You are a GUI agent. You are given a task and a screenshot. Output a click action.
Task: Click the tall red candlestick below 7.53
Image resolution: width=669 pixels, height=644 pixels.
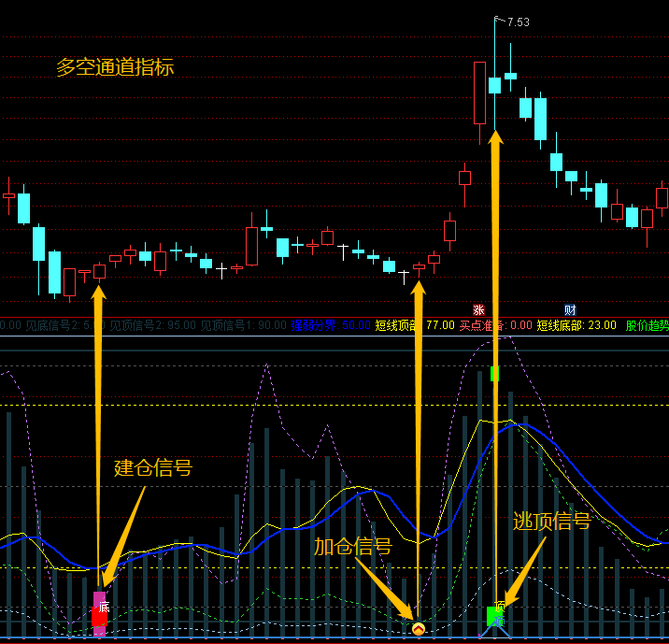tap(480, 93)
